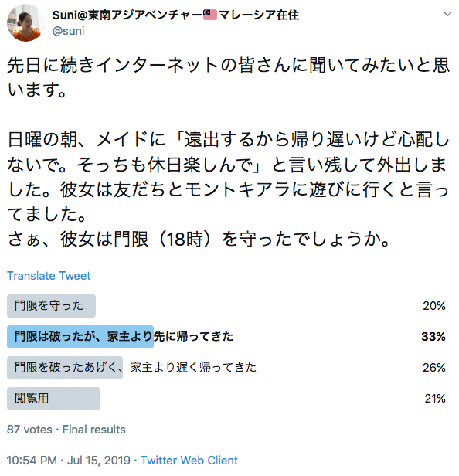Click the Suni@東南アジアベンチャー display name
The image size is (459, 476).
175,15
